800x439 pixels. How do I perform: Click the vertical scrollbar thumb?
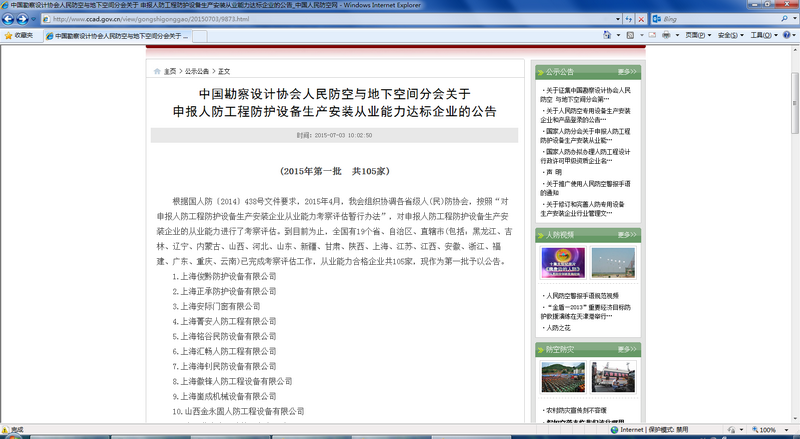click(x=795, y=103)
